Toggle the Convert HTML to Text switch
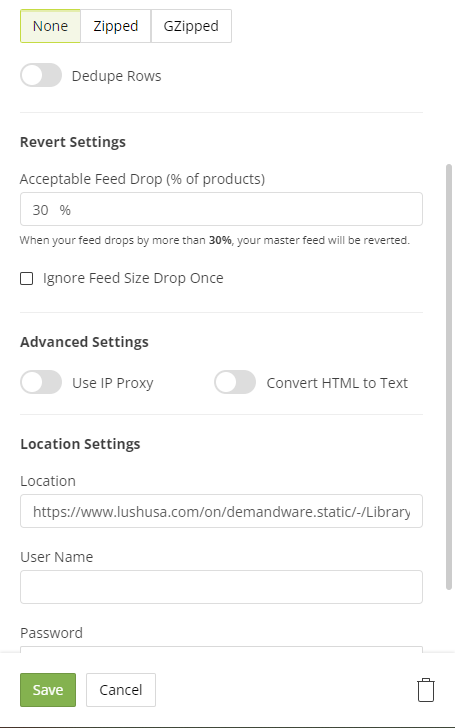Viewport: 455px width, 728px height. (x=235, y=382)
